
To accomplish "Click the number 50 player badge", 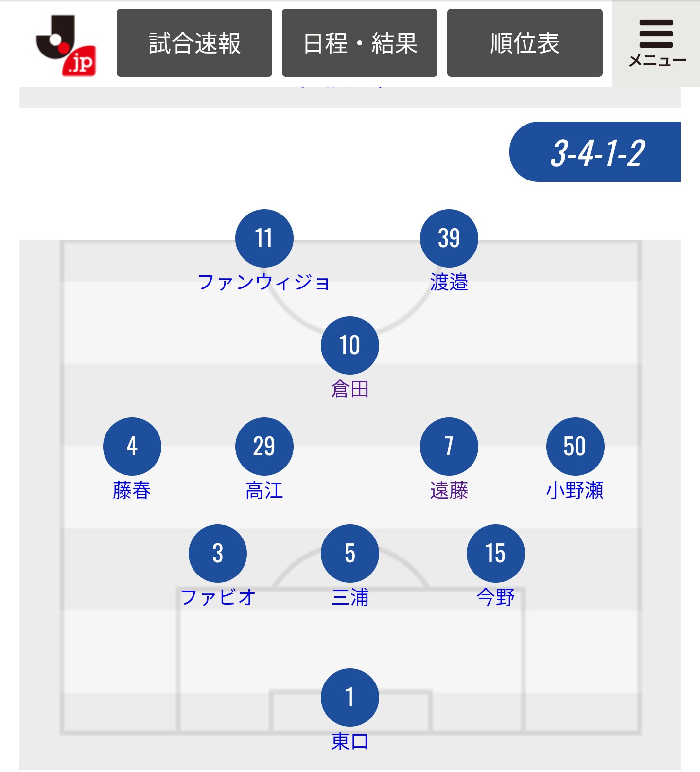I will (x=575, y=447).
